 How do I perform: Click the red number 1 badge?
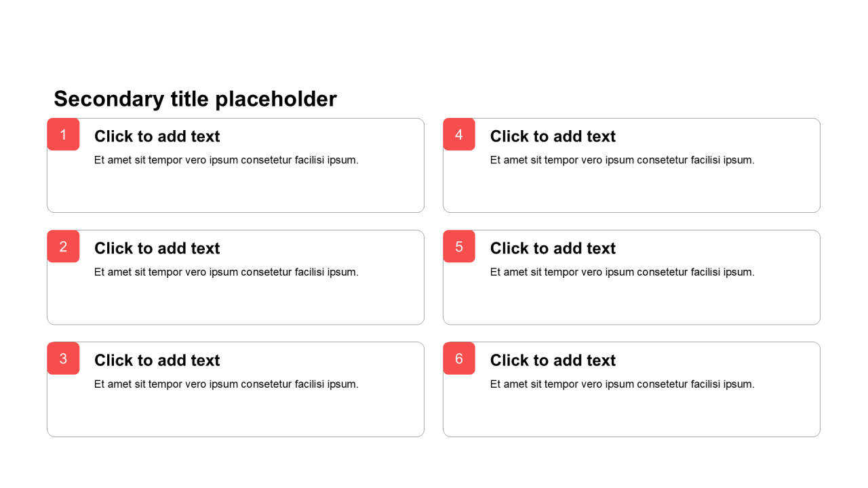coord(63,134)
